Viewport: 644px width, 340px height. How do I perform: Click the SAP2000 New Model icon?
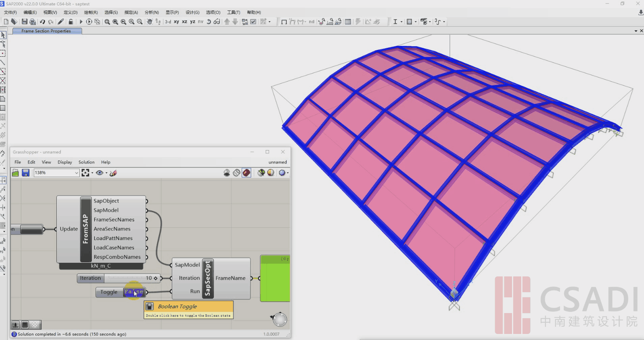pos(6,22)
